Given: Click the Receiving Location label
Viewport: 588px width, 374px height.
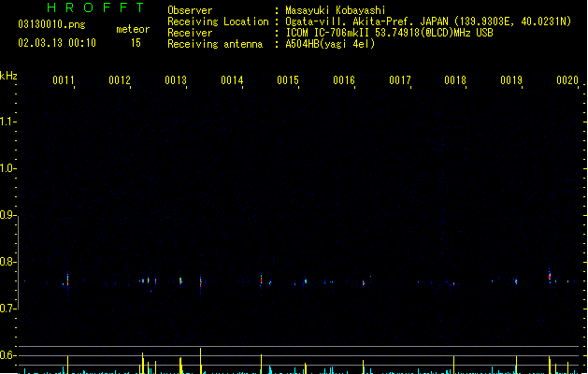Looking at the screenshot, I should pos(218,22).
